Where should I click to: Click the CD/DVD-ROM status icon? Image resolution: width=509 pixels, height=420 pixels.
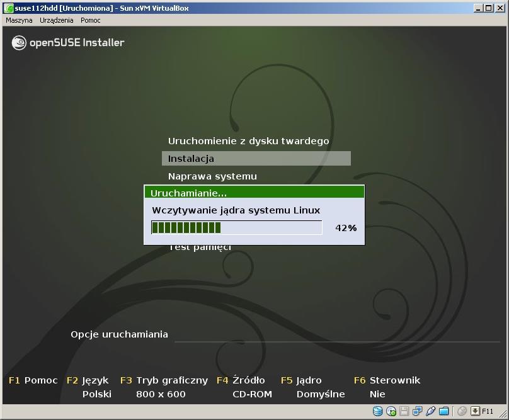coord(391,411)
